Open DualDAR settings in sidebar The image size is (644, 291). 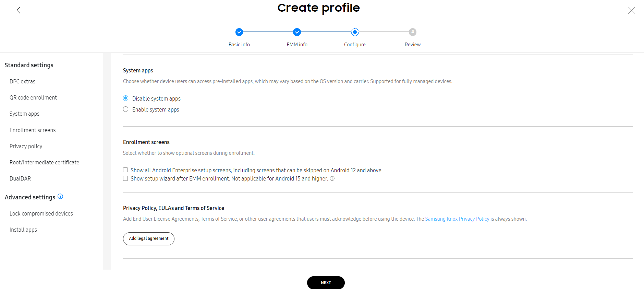click(20, 178)
